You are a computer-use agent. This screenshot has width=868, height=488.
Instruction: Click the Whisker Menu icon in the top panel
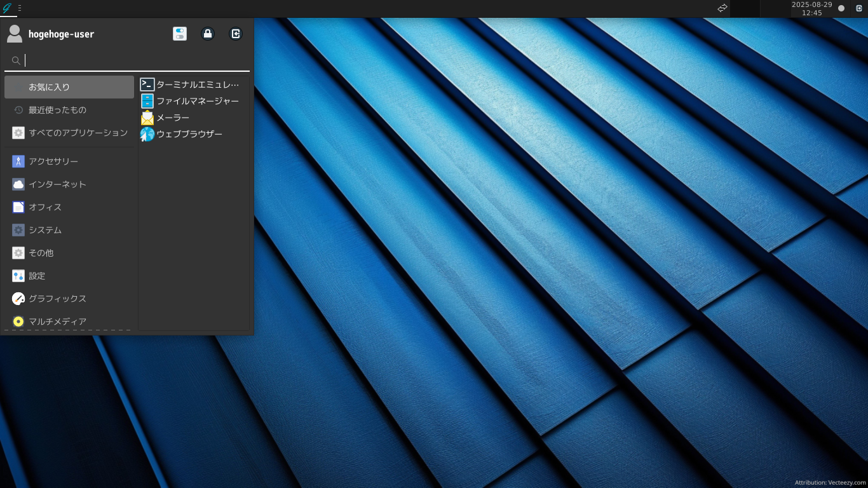click(7, 9)
